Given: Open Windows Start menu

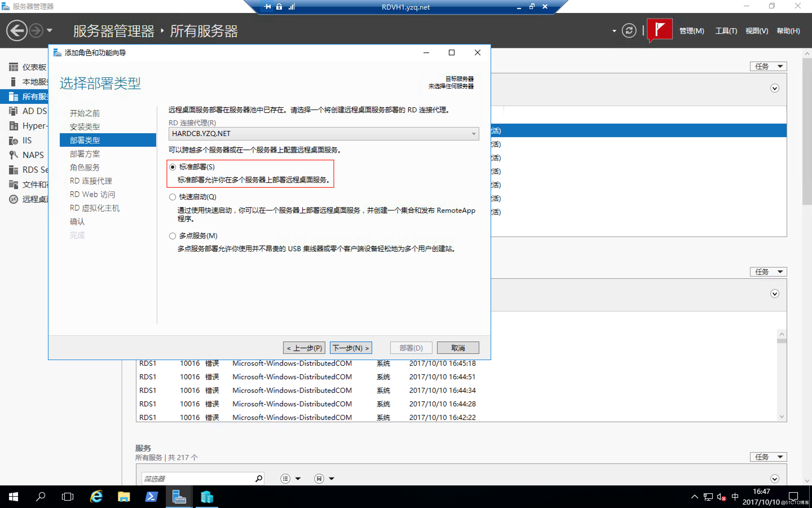Looking at the screenshot, I should [x=14, y=497].
